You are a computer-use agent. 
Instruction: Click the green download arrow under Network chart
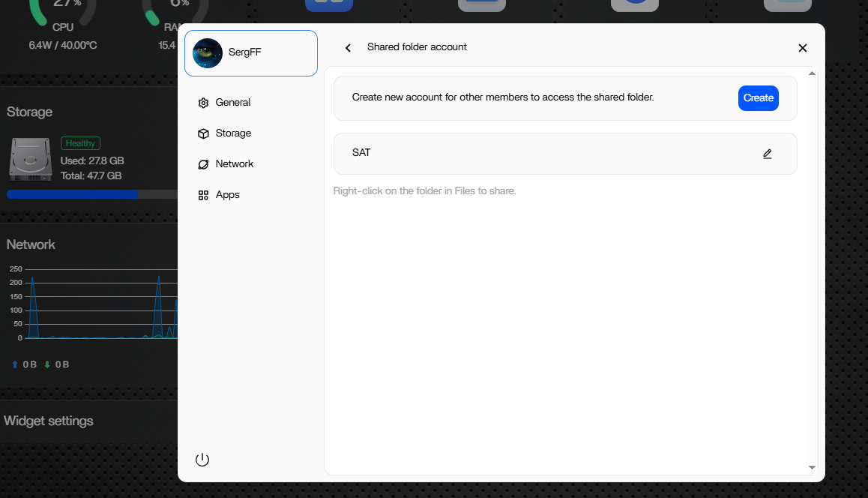pyautogui.click(x=47, y=364)
